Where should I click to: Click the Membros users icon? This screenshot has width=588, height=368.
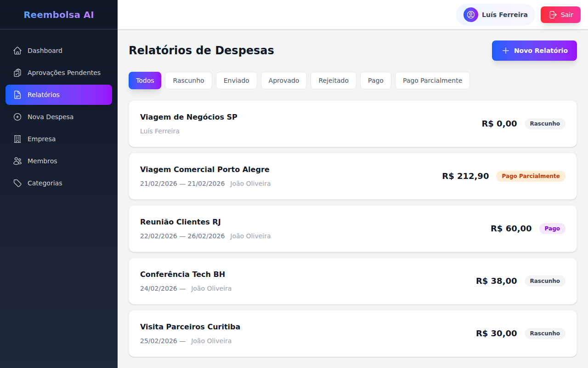click(17, 161)
